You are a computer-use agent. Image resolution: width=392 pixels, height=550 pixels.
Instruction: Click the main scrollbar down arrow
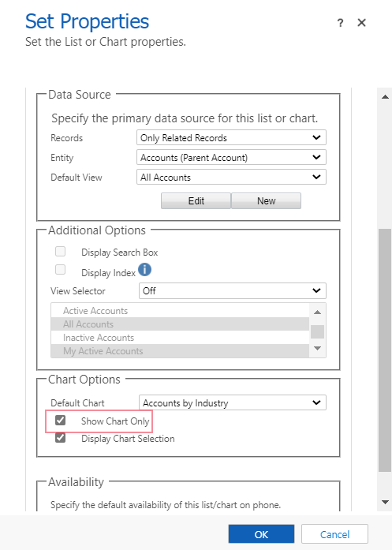(385, 503)
